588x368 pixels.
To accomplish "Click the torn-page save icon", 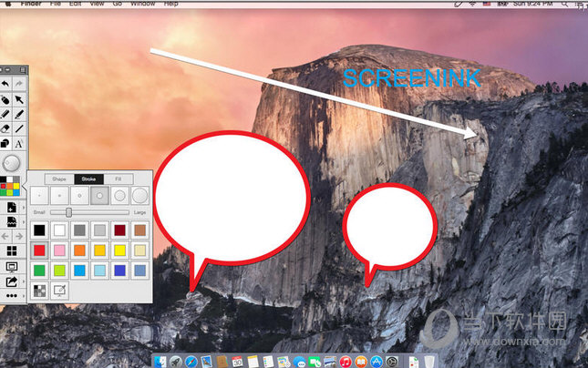I will (12, 222).
